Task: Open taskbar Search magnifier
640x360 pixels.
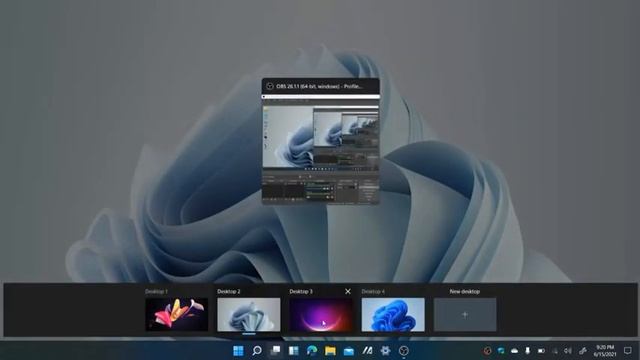Action: coord(257,351)
